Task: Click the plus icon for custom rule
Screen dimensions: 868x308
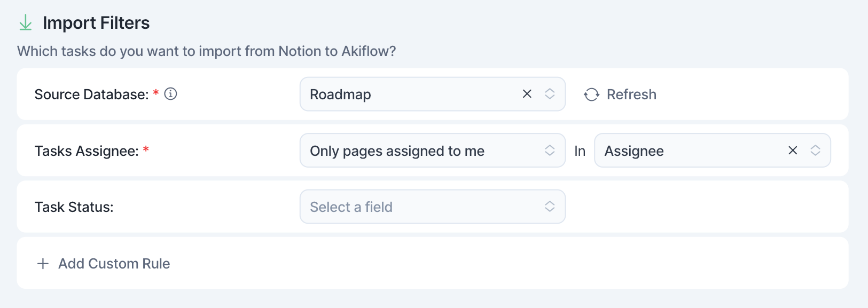Action: click(43, 264)
